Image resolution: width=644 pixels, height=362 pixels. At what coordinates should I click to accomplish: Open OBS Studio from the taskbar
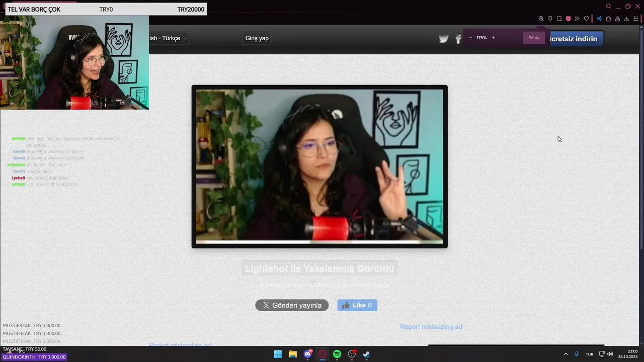tap(352, 354)
